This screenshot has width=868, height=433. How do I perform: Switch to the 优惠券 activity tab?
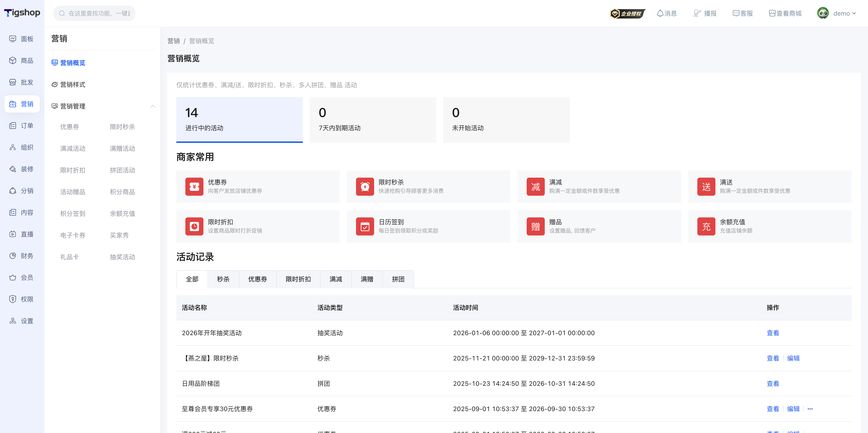coord(257,279)
